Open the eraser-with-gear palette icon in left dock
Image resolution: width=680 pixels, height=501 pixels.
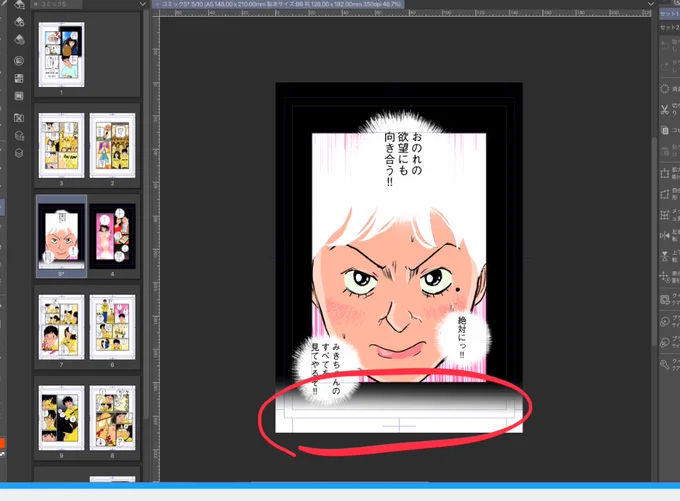point(19,22)
